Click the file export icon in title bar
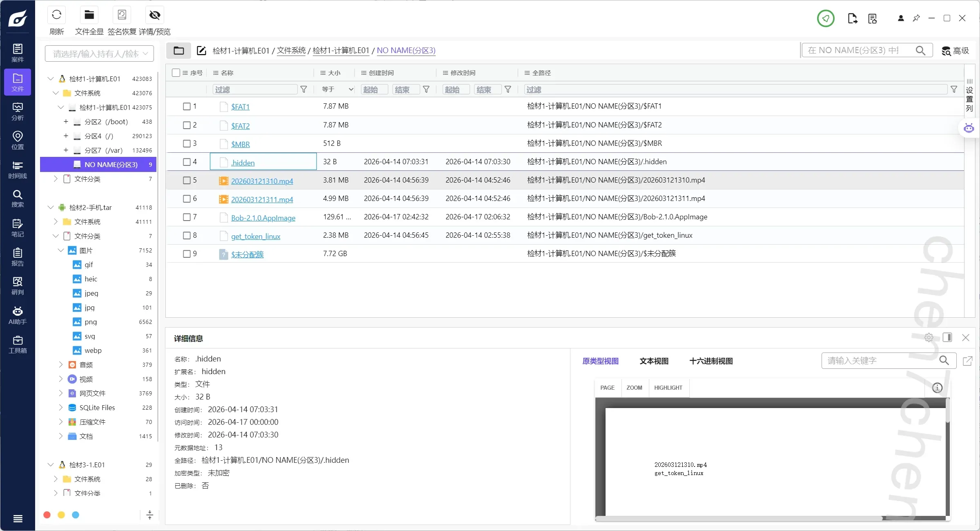This screenshot has height=531, width=980. [852, 18]
